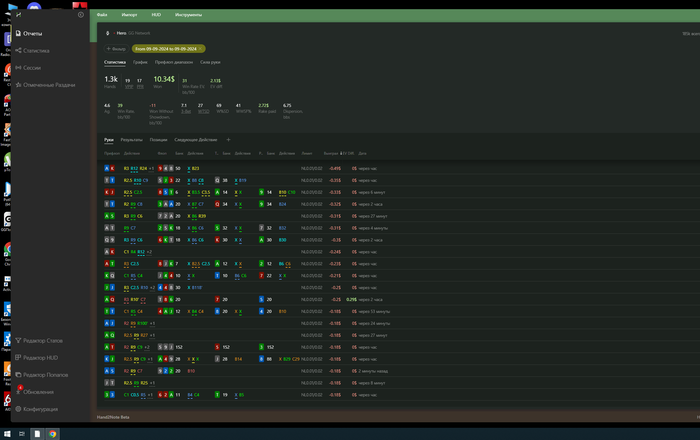Click the Hand2Note logo in sidebar

[18, 15]
